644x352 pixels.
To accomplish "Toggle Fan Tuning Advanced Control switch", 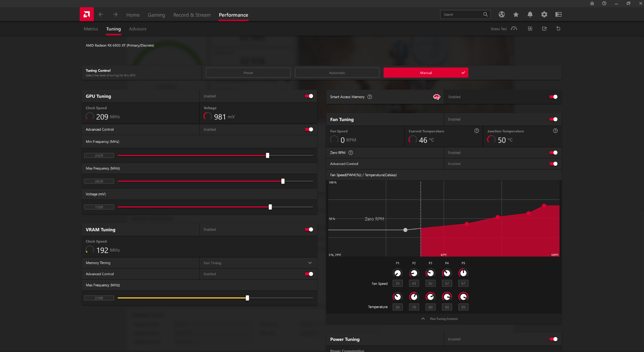I will (553, 164).
